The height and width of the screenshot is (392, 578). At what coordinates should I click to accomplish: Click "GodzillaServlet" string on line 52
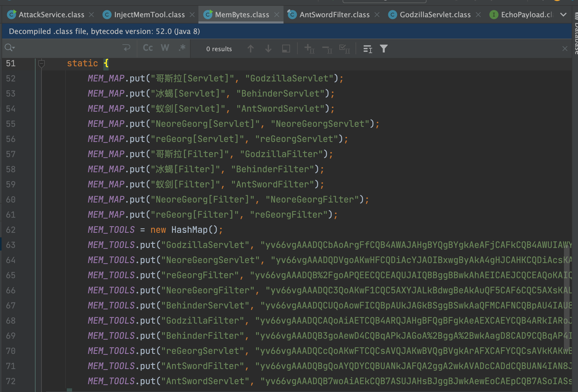pos(289,79)
